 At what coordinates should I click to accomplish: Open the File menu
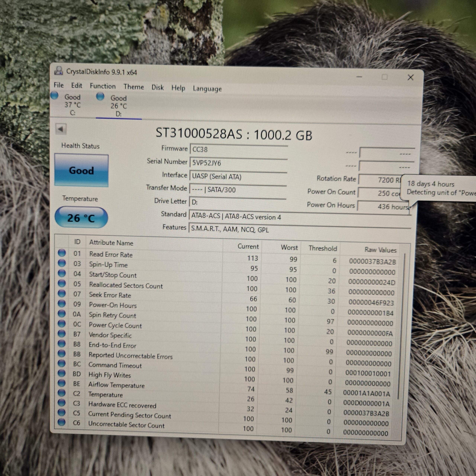click(x=59, y=85)
